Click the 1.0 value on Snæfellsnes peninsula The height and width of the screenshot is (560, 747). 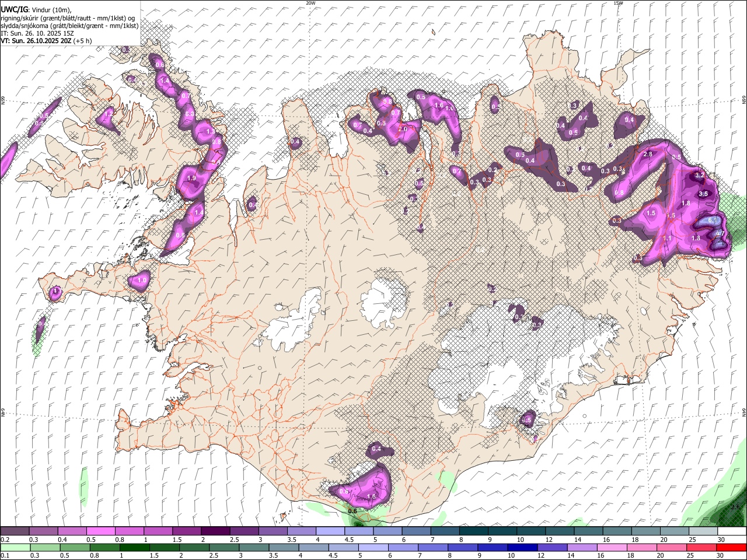click(x=142, y=281)
